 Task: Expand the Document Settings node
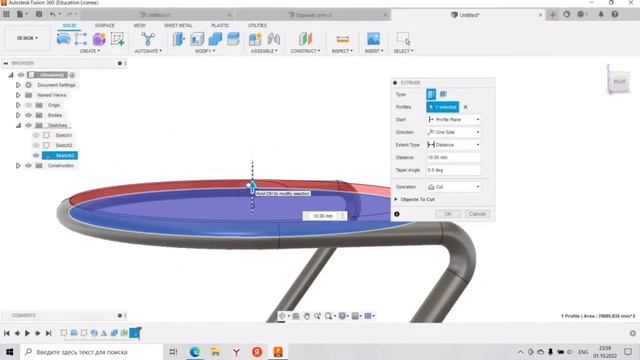18,85
